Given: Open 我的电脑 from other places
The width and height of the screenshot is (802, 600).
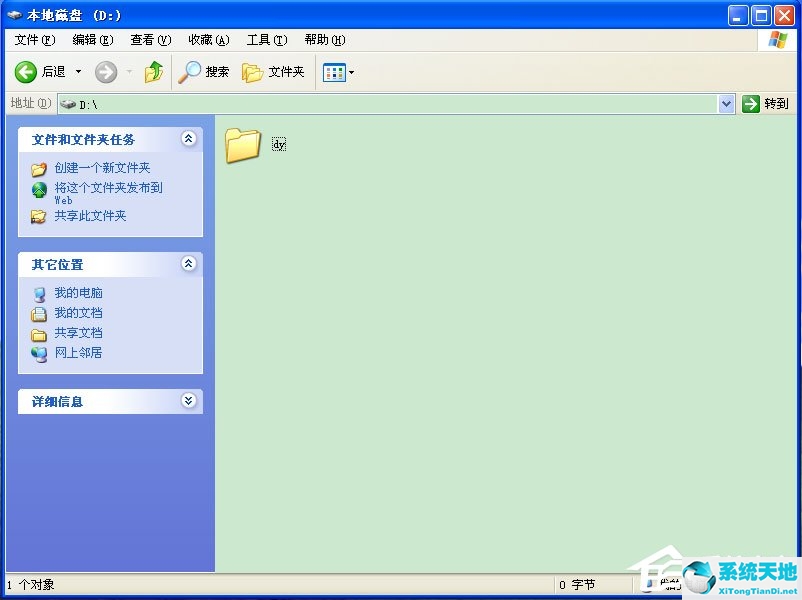Looking at the screenshot, I should (x=78, y=293).
